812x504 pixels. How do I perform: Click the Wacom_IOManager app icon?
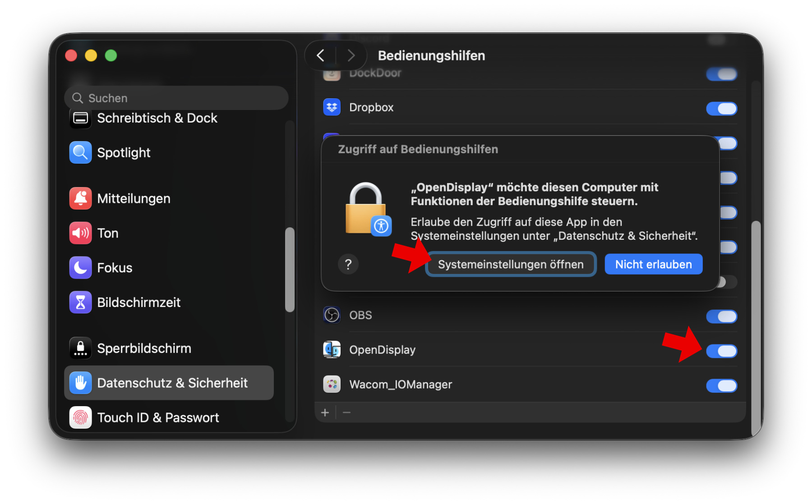(332, 385)
